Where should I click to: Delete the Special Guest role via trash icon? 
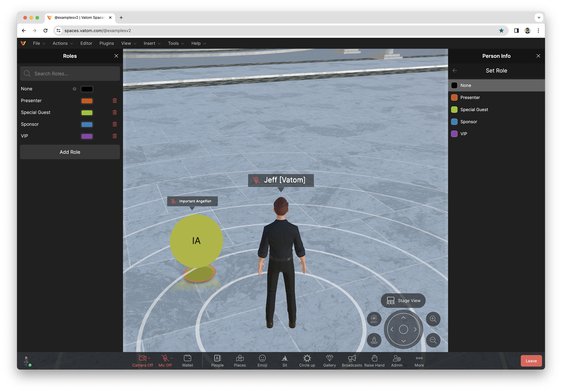pyautogui.click(x=115, y=112)
